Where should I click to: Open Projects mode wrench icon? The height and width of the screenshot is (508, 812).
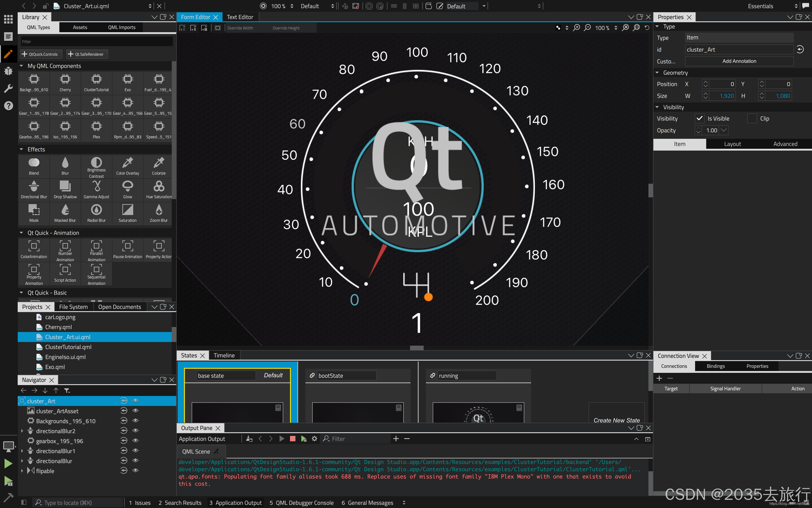8,88
